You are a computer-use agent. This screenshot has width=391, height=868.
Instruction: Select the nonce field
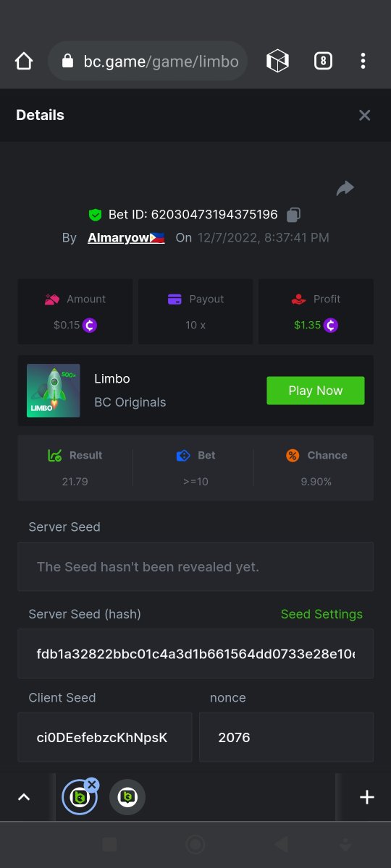(286, 738)
